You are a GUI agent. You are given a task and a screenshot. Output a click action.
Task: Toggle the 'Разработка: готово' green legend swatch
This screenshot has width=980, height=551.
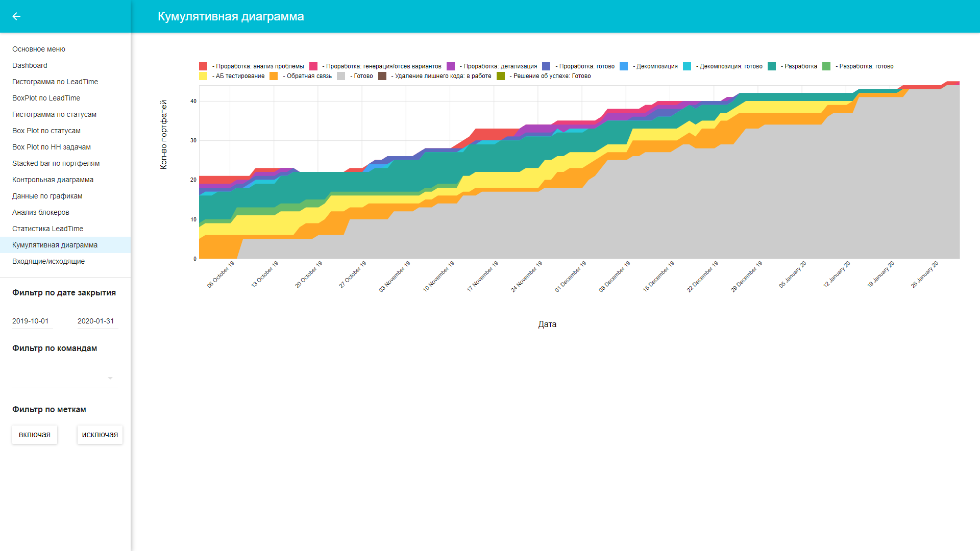point(826,66)
